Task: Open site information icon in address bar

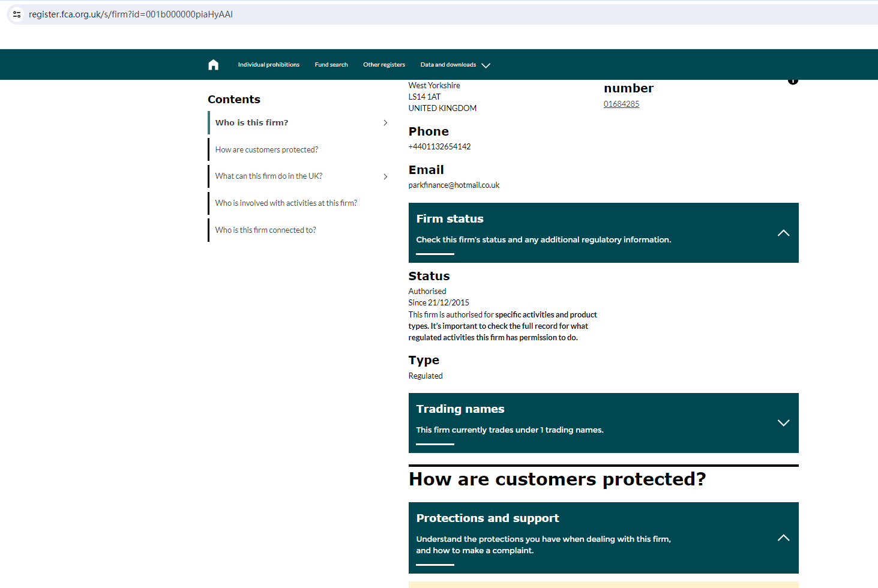Action: point(17,14)
